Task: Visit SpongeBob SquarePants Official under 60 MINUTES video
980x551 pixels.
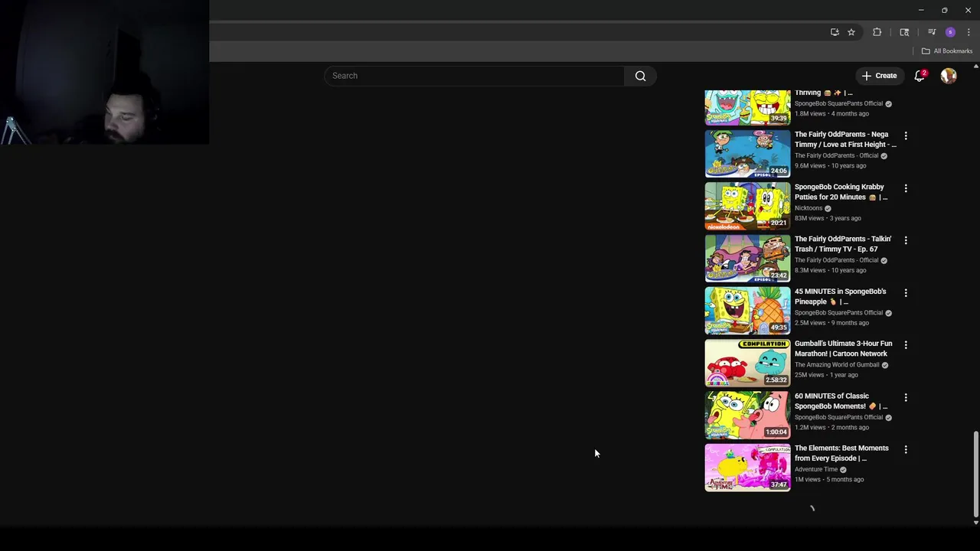Action: click(839, 418)
